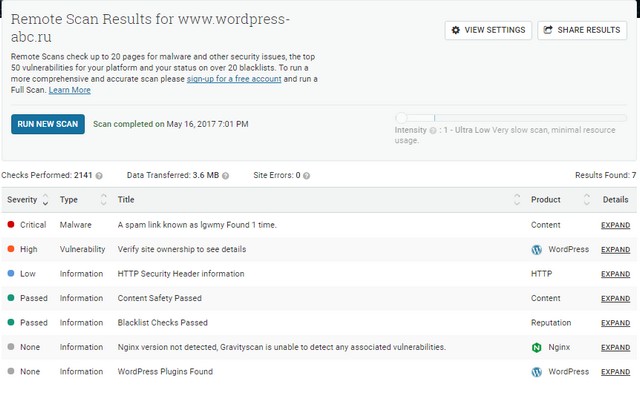Click the Share Results button
This screenshot has height=396, width=640.
(582, 30)
